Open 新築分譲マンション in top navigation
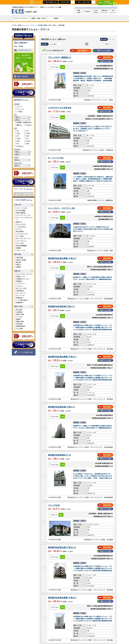The height and width of the screenshot is (644, 129). click(x=104, y=11)
